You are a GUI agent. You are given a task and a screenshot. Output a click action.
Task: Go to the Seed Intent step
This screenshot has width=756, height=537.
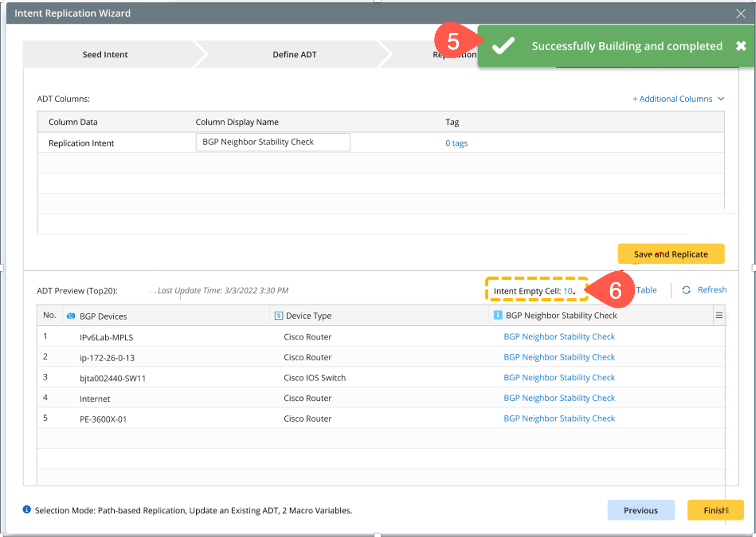(105, 55)
